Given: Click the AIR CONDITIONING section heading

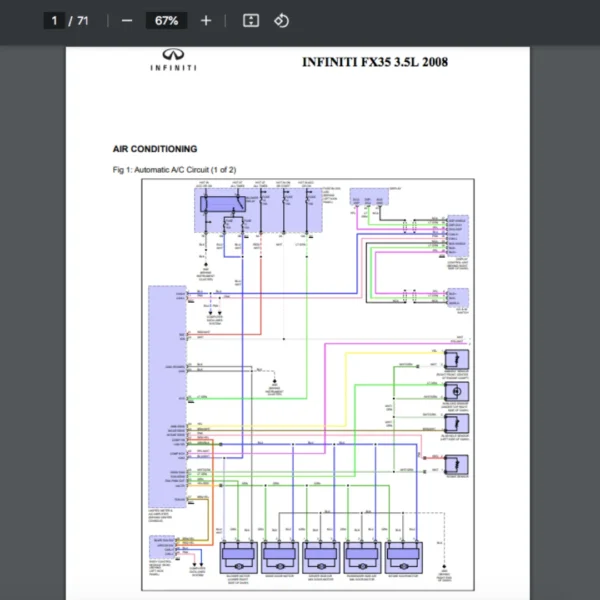Looking at the screenshot, I should click(155, 149).
